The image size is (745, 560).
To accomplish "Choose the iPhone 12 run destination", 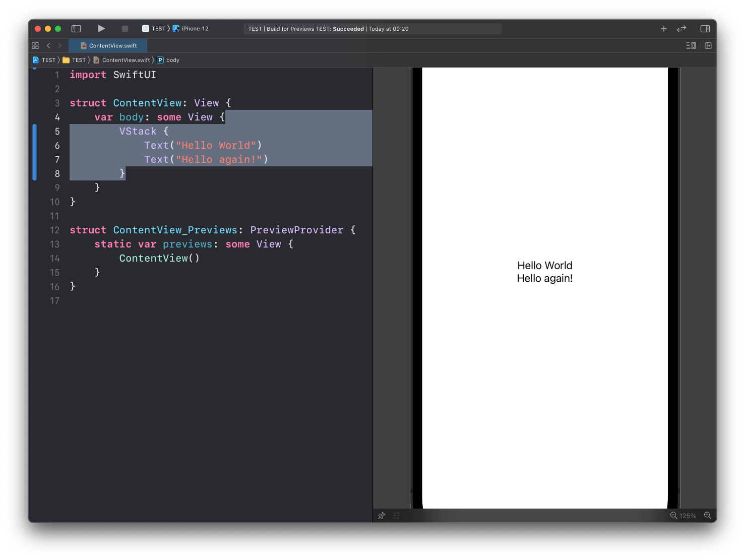I will point(195,29).
